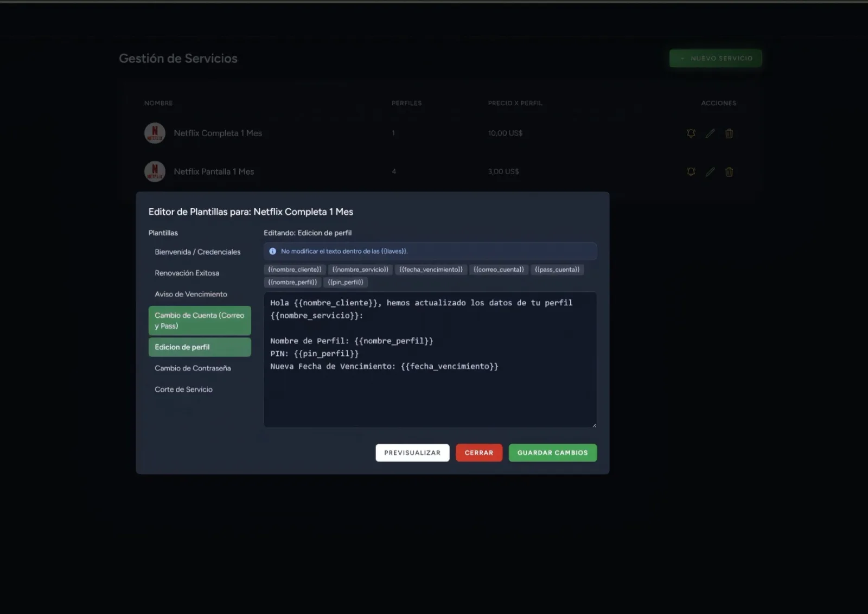Click the Perfiles column header
The width and height of the screenshot is (868, 614).
[407, 103]
